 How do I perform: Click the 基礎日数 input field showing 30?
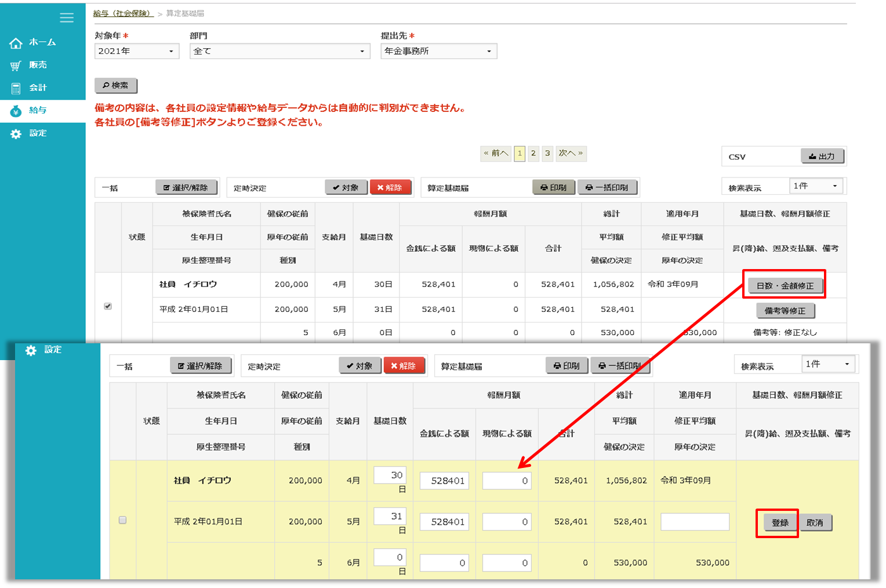[x=390, y=475]
